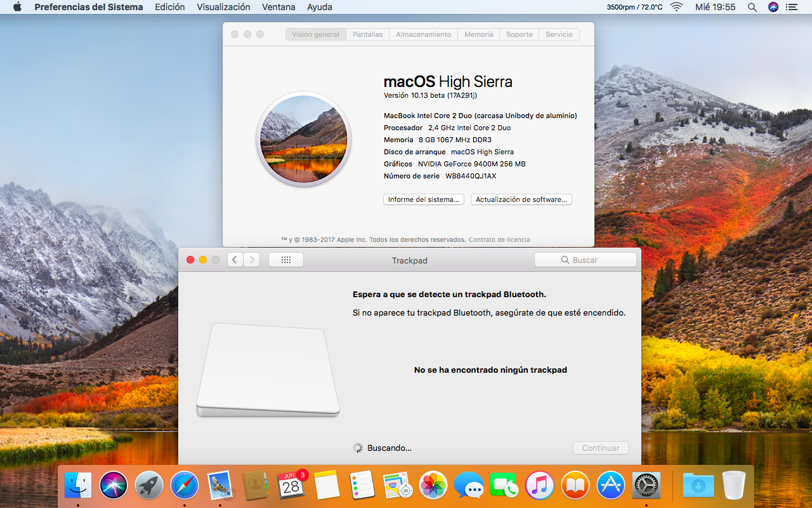This screenshot has height=508, width=812.
Task: Open Spotlight search magnifier in menu bar
Action: 752,7
